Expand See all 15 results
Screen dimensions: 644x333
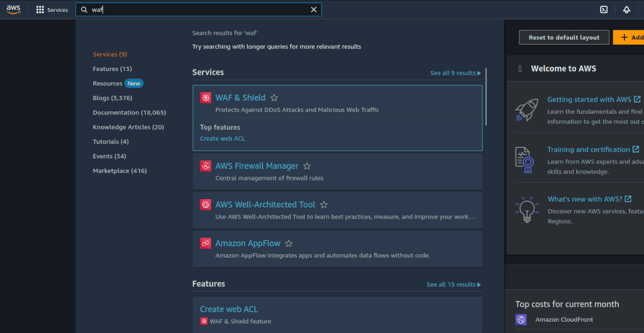tap(453, 285)
